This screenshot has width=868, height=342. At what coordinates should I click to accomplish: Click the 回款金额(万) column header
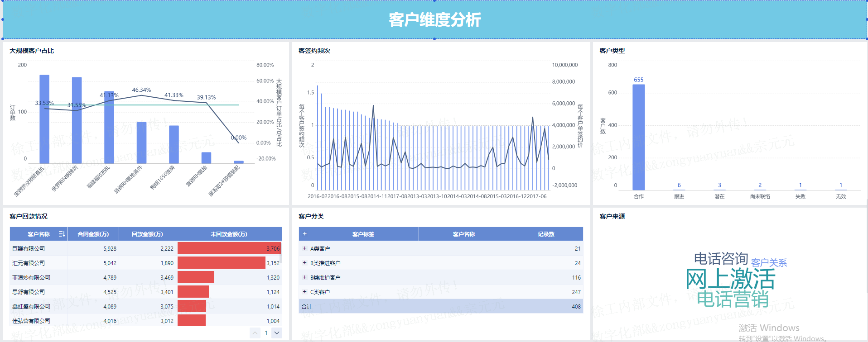147,234
